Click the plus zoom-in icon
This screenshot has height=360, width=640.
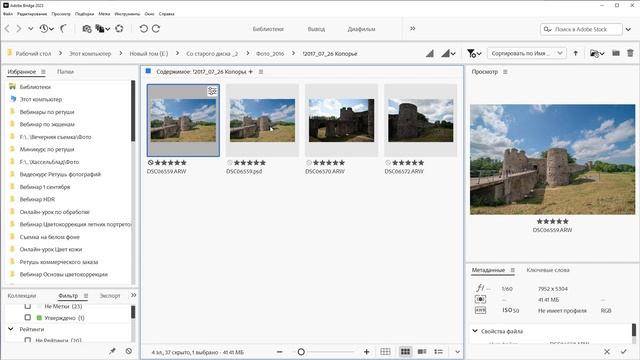[367, 352]
